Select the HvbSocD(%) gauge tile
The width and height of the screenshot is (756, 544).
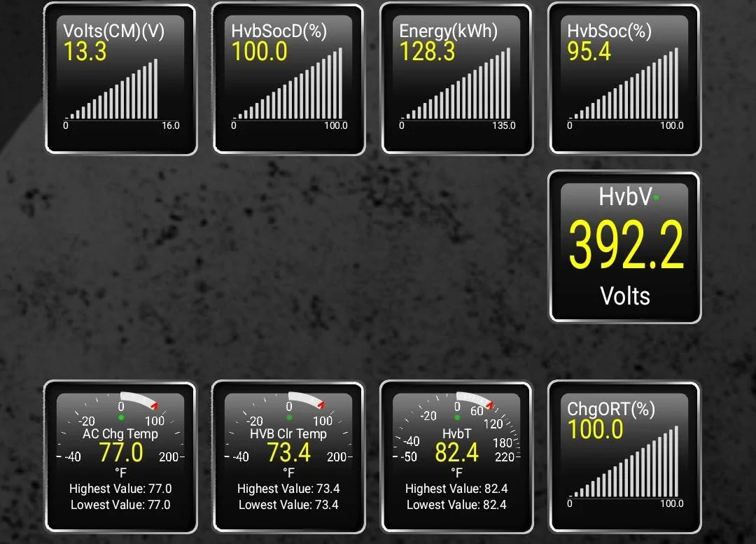tap(288, 79)
